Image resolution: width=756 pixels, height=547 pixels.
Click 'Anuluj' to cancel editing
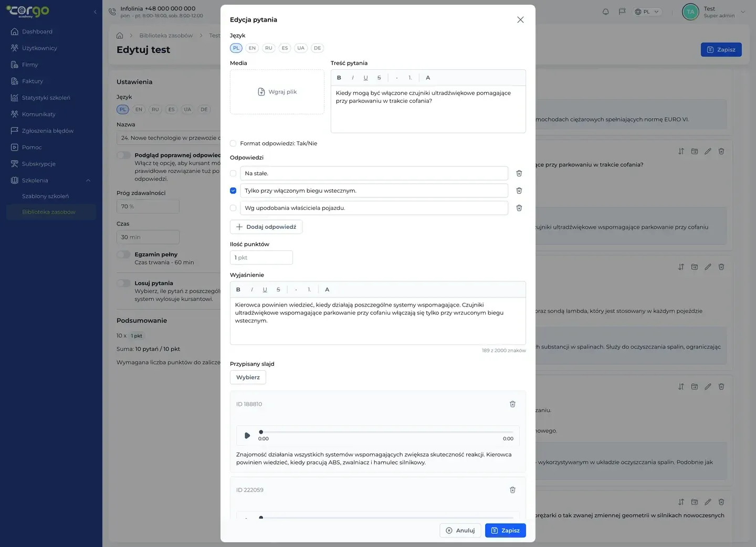coord(460,531)
